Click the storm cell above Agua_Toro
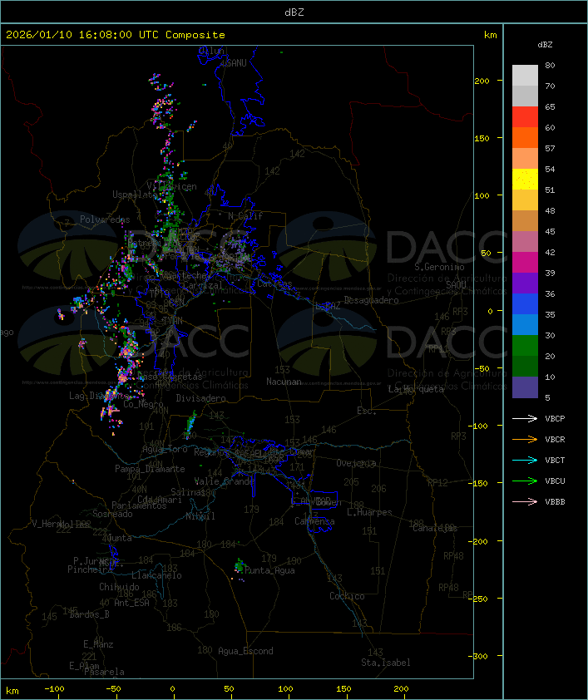This screenshot has width=588, height=700. 190,426
